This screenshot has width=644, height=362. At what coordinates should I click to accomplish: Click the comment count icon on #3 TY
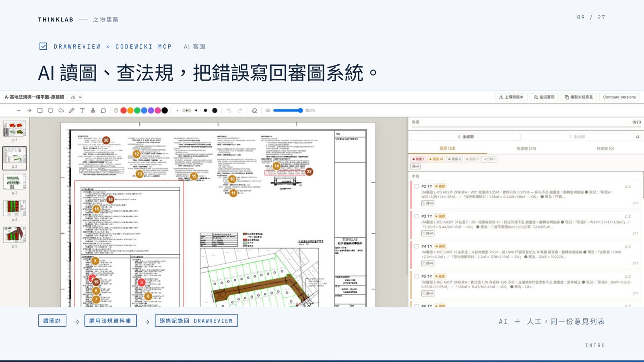point(635,233)
